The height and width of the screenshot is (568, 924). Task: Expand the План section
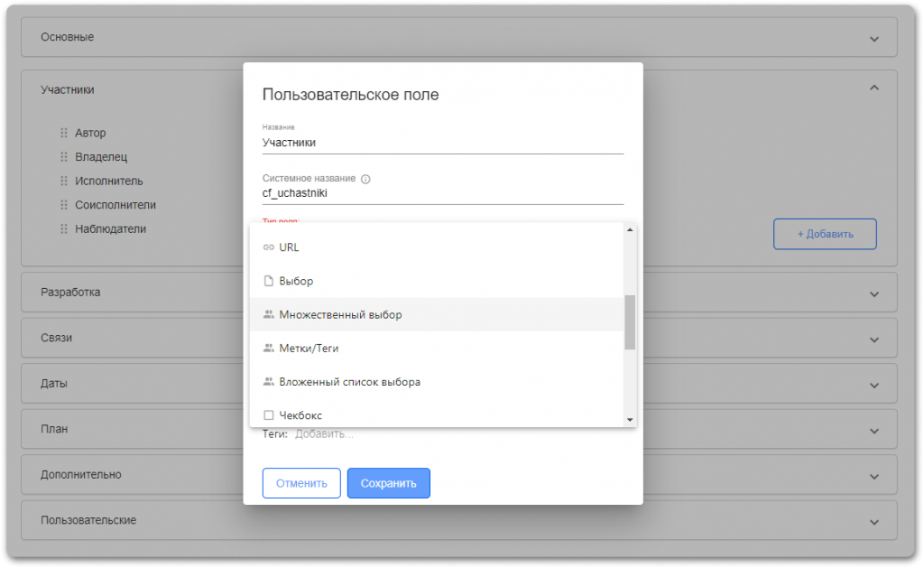[873, 431]
